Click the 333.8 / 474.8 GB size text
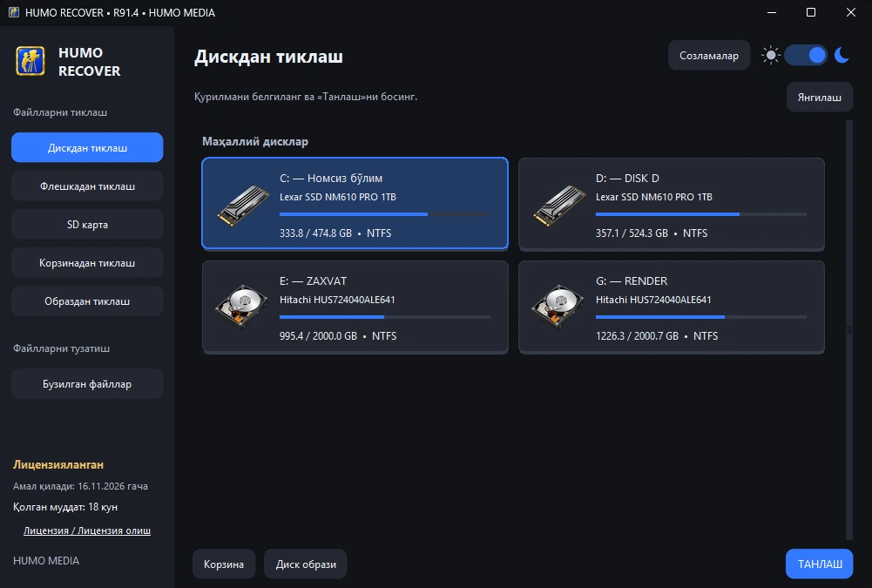This screenshot has height=588, width=872. click(316, 233)
